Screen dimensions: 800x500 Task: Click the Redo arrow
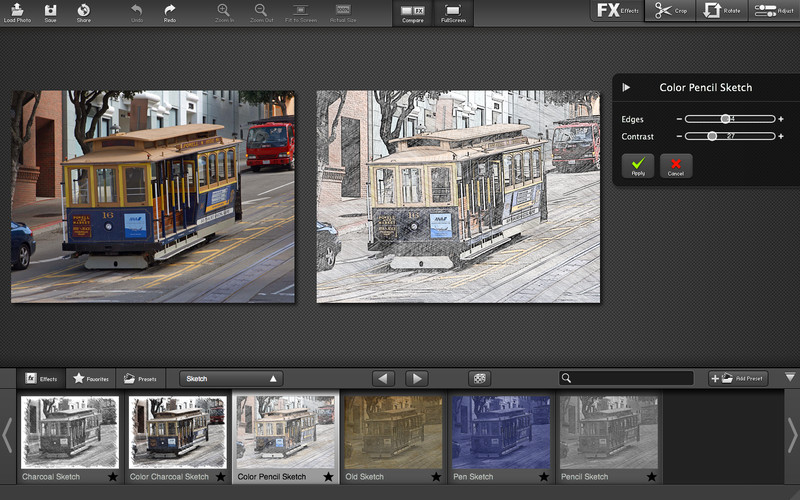(x=169, y=11)
